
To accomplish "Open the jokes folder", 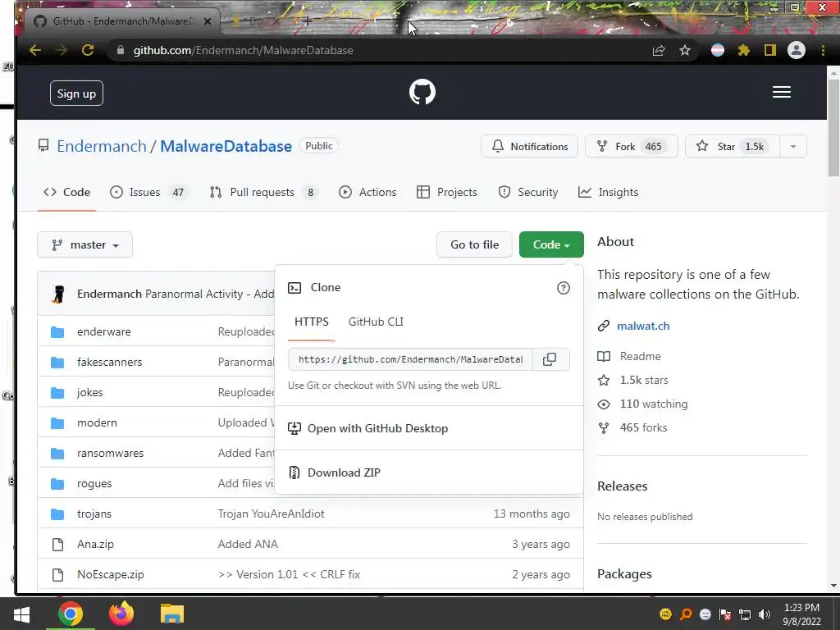I will (x=90, y=393).
